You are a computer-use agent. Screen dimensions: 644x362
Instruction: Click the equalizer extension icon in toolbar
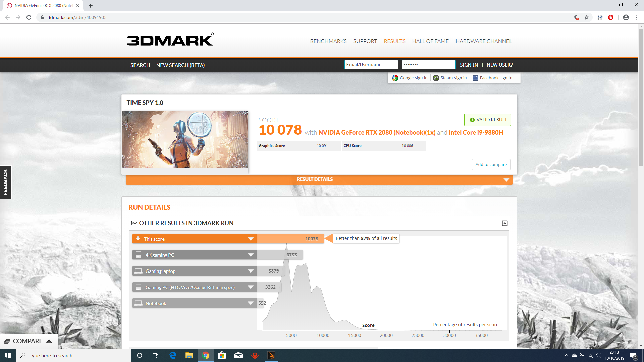point(600,17)
